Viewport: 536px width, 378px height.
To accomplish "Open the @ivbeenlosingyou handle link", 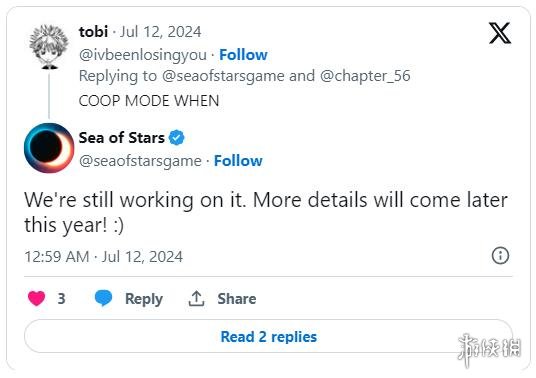I will tap(143, 55).
